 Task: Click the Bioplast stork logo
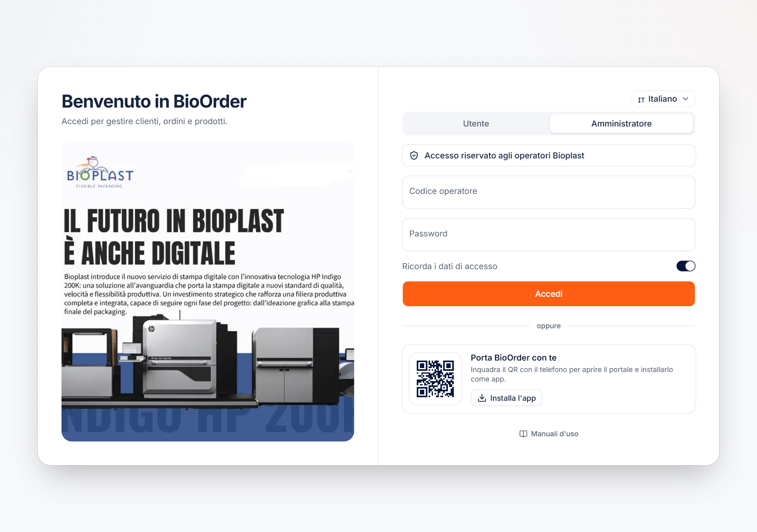click(100, 172)
